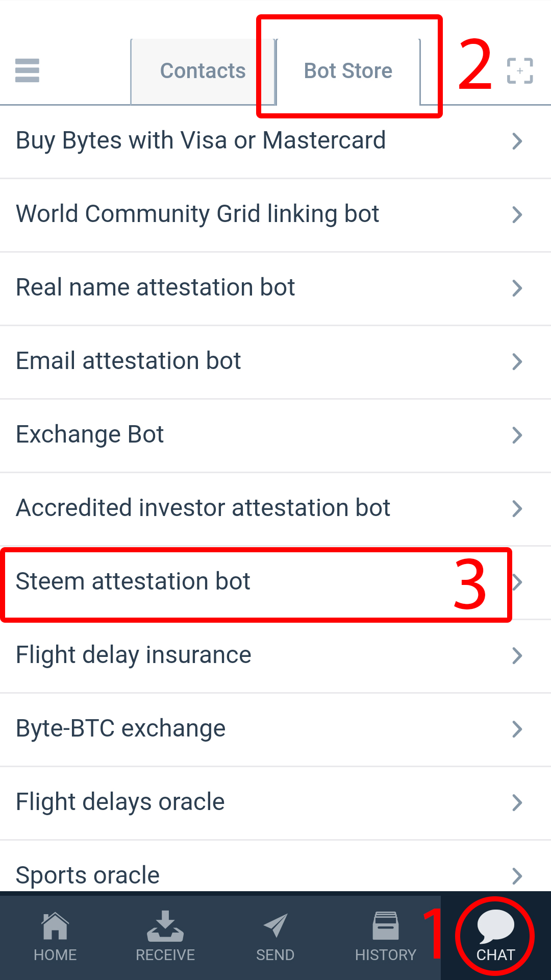Tap the QR code scan icon

pos(519,70)
